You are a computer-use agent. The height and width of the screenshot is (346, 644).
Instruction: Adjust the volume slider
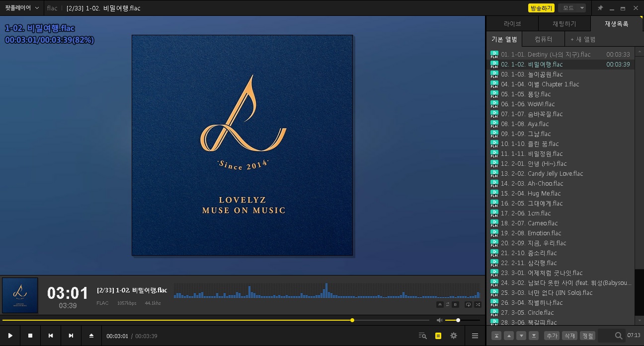click(463, 320)
